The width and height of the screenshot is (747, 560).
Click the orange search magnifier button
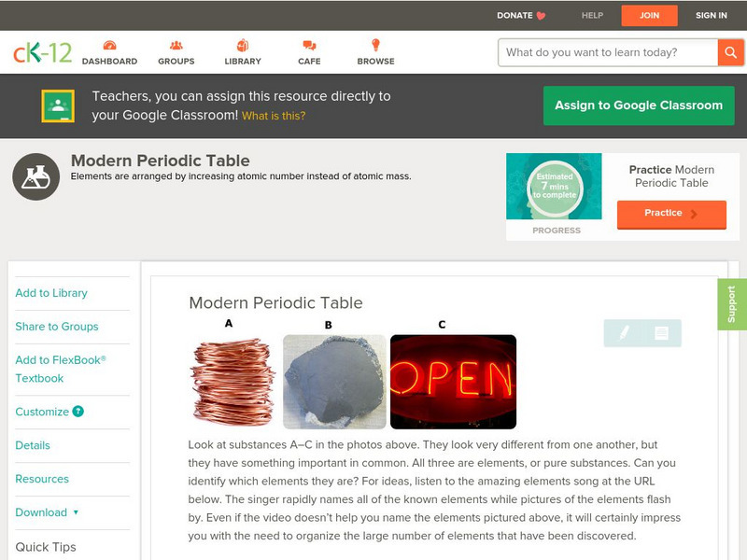[730, 52]
